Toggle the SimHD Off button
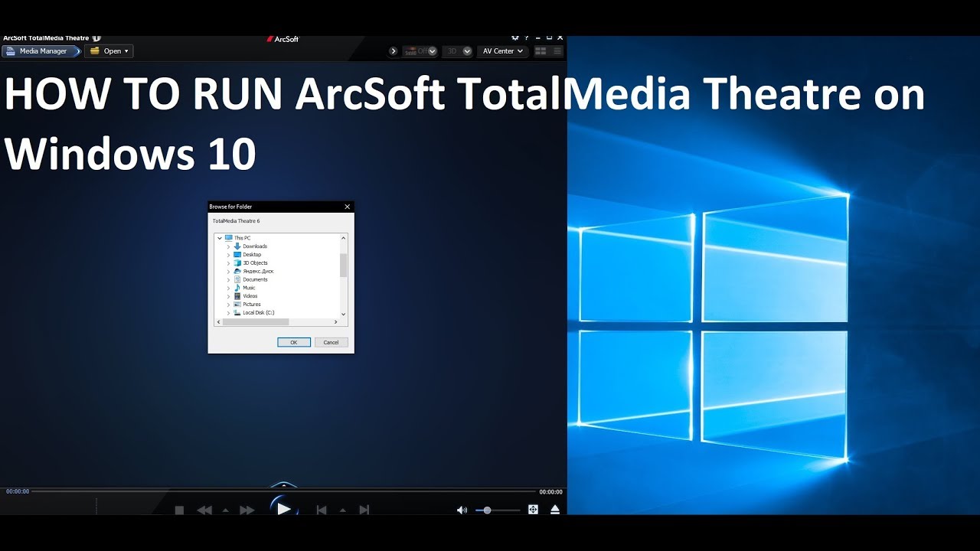 pyautogui.click(x=416, y=51)
